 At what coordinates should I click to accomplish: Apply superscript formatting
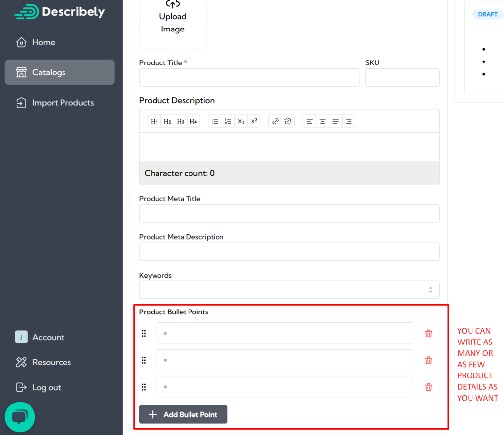click(253, 121)
